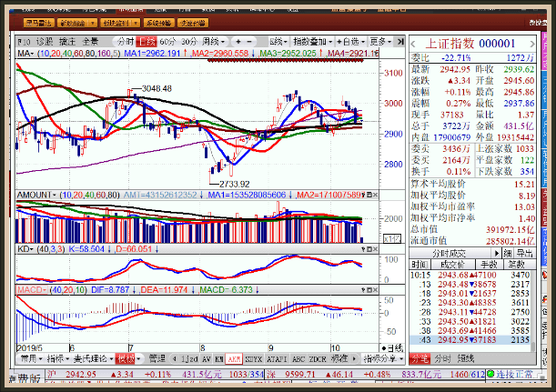Open the 常用 menu at bottom
Image resolution: width=556 pixels, height=392 pixels.
tap(31, 359)
